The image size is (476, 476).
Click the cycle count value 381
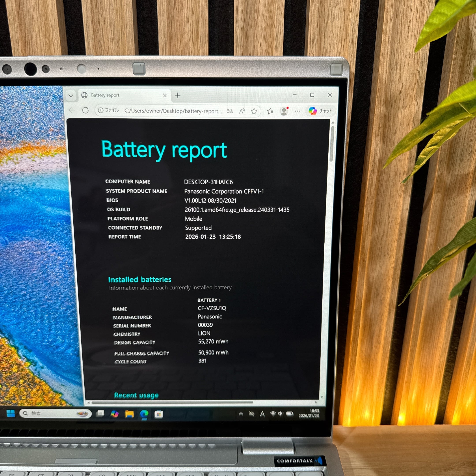point(202,361)
